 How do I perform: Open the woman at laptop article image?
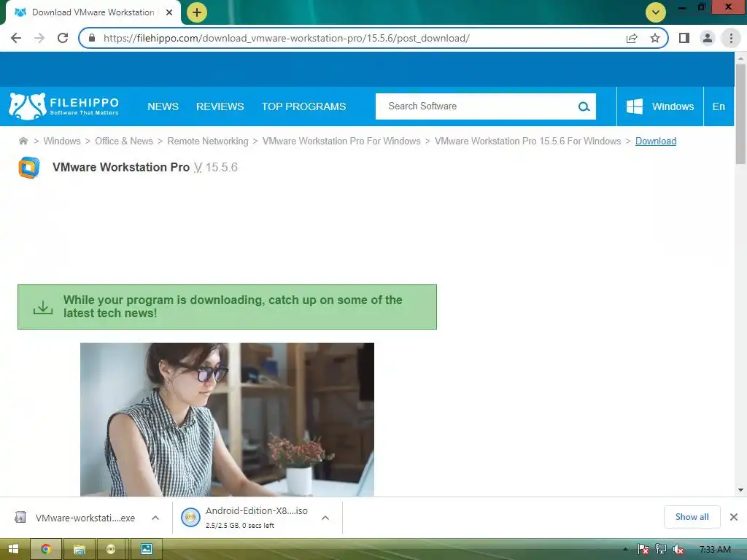[x=228, y=419]
